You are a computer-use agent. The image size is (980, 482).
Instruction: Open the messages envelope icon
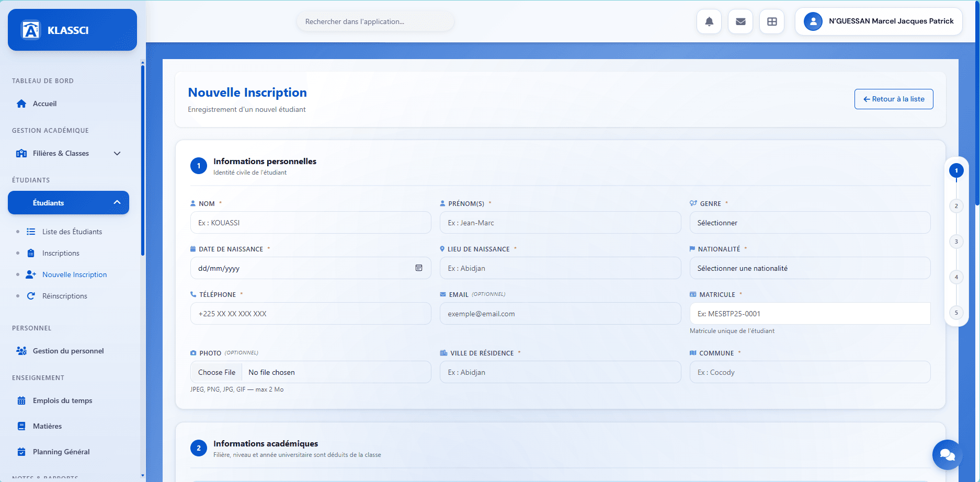740,21
